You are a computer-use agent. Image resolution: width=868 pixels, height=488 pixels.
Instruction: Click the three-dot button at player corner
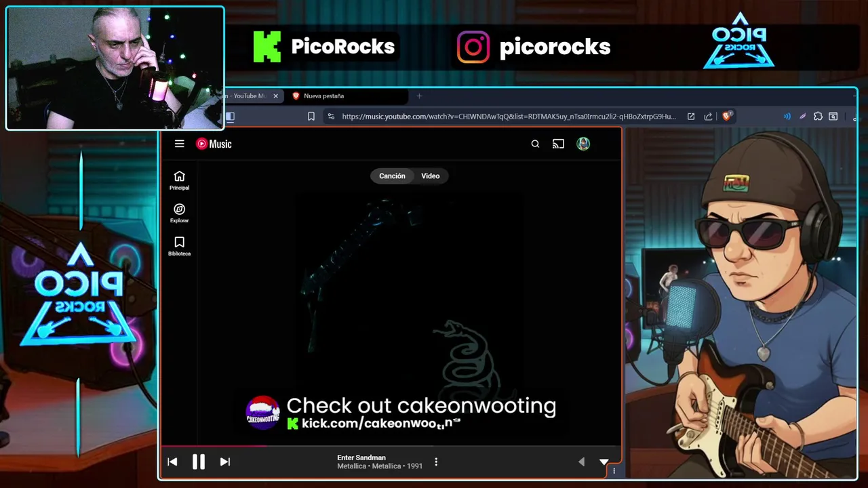[614, 471]
